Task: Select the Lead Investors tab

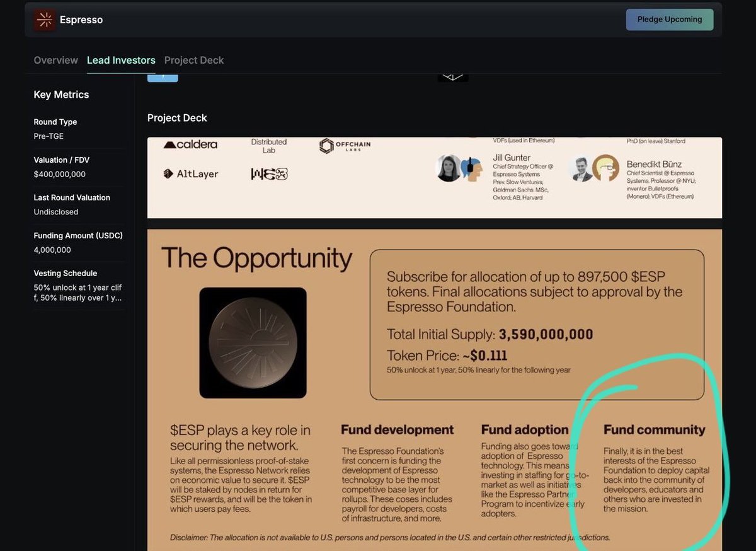Action: coord(121,60)
